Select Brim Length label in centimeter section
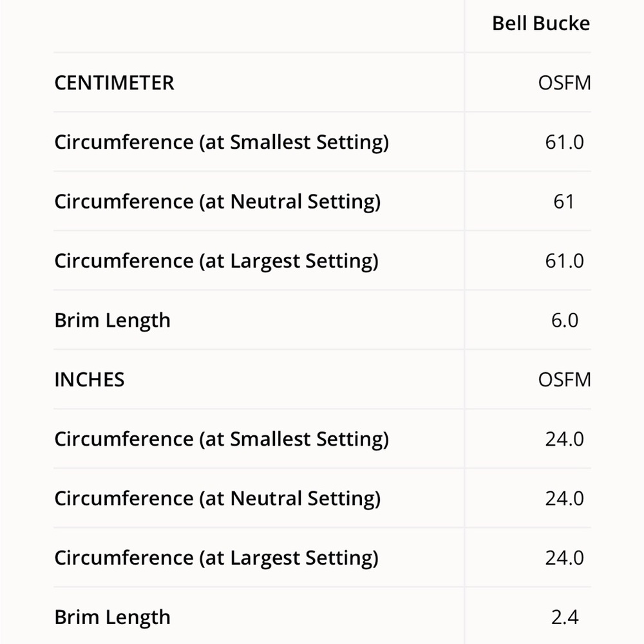 112,321
